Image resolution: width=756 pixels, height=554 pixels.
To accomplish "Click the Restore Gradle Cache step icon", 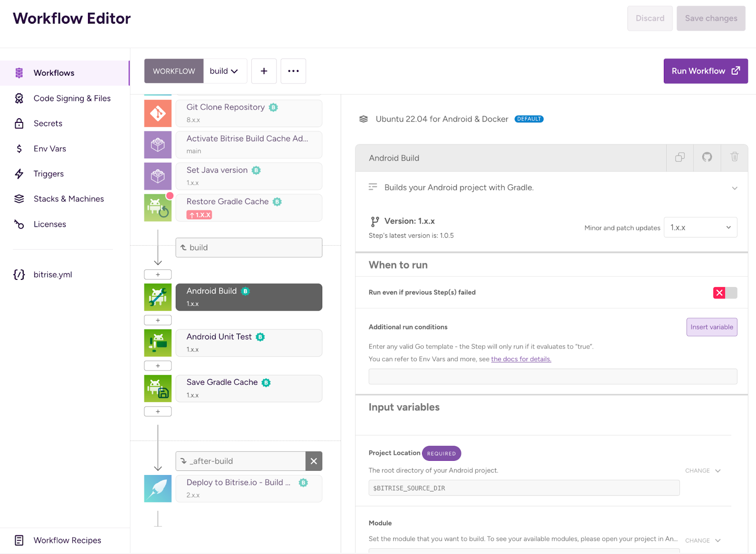I will click(x=158, y=208).
